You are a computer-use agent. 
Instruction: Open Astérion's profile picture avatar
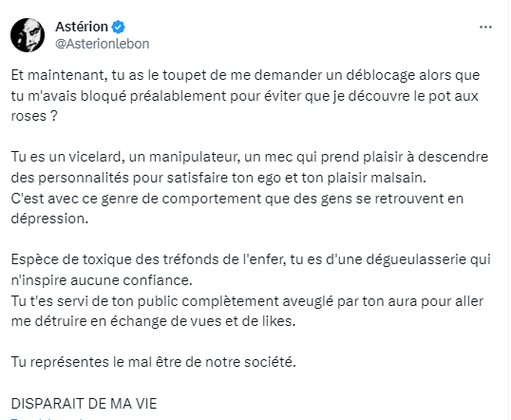(28, 35)
